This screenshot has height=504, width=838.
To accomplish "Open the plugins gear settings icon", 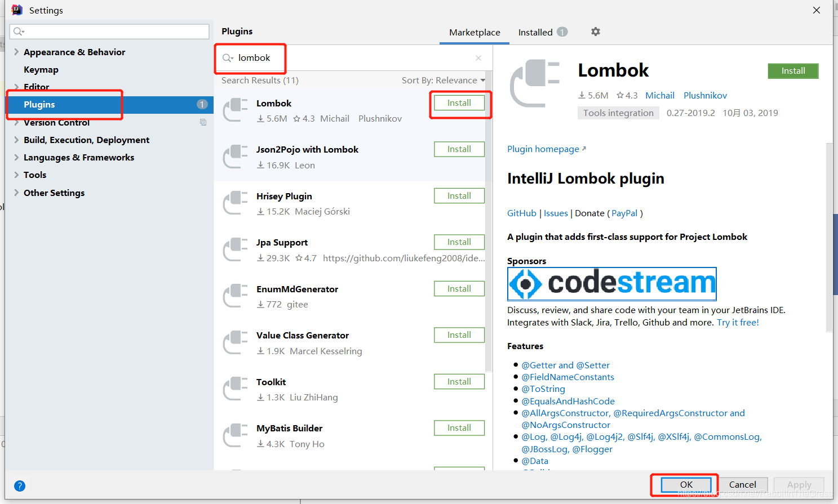I will (x=596, y=32).
